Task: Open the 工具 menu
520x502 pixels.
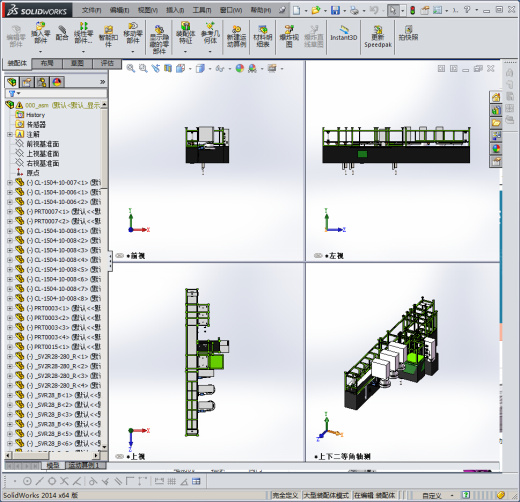Action: click(x=202, y=10)
